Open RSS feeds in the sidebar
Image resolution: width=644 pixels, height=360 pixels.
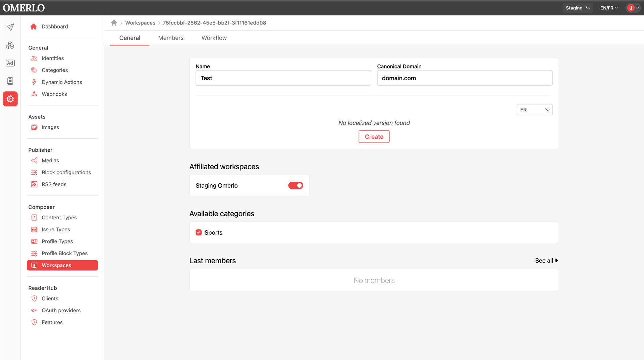tap(62, 184)
